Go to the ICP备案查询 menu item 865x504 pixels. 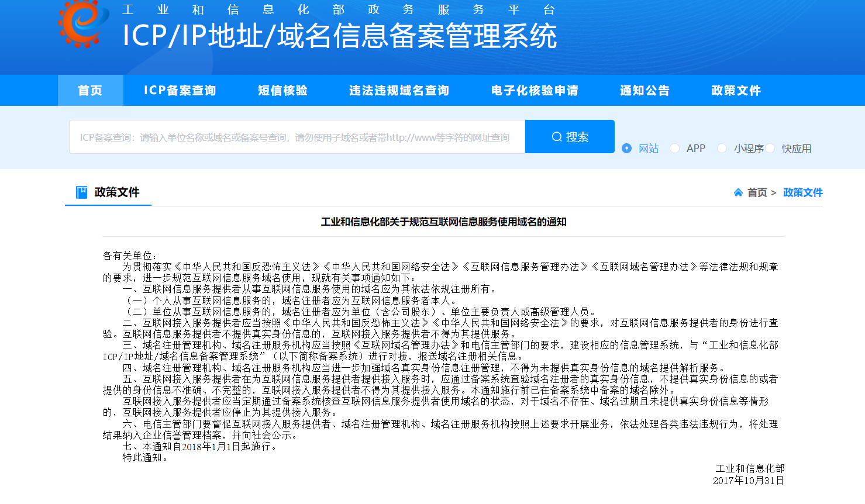(x=180, y=91)
